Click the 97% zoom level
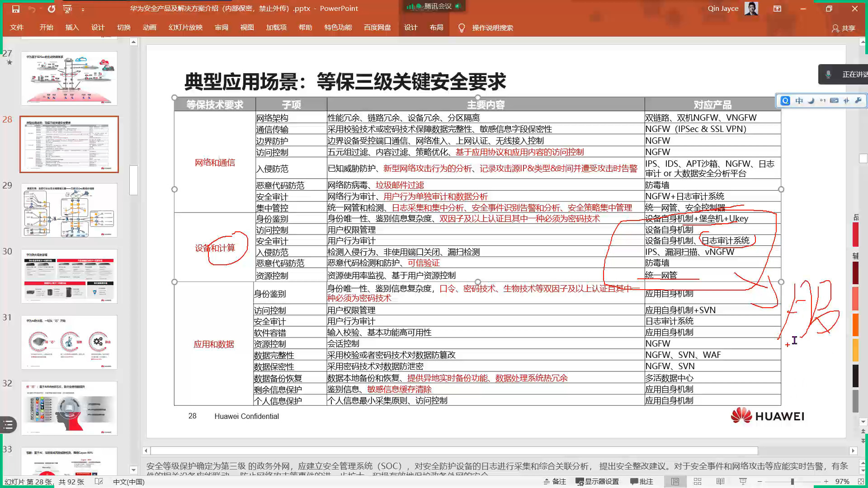 [x=842, y=482]
